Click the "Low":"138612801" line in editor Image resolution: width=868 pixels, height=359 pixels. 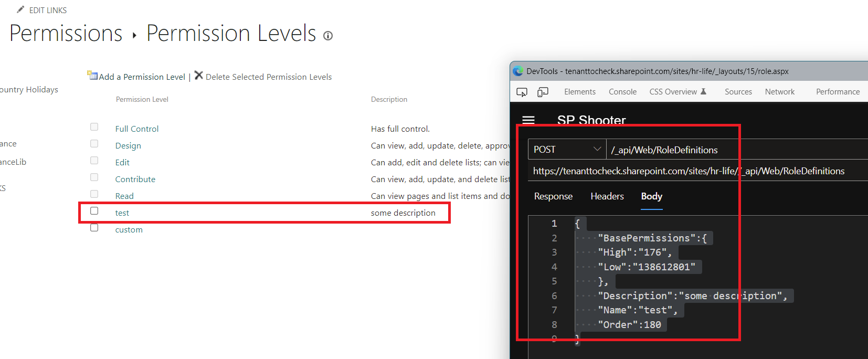647,267
